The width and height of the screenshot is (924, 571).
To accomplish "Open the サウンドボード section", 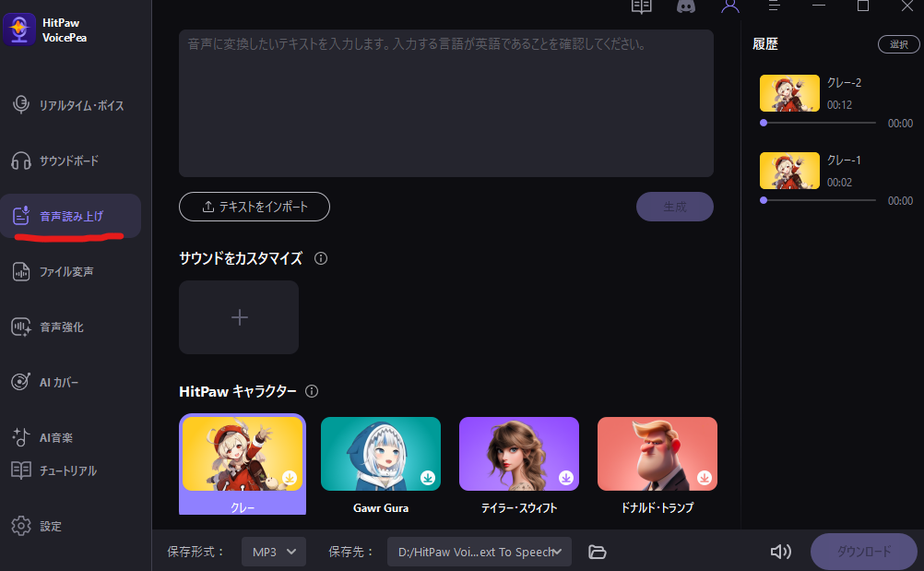I will [x=71, y=161].
